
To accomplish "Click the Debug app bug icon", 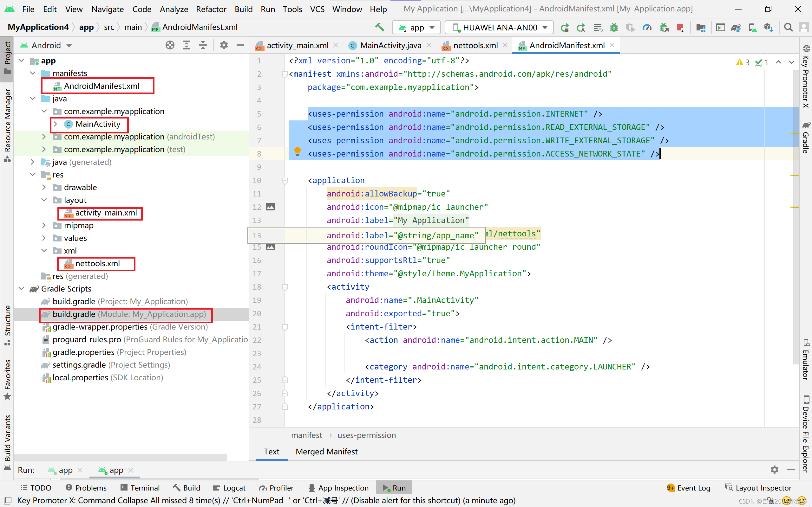I will click(614, 28).
